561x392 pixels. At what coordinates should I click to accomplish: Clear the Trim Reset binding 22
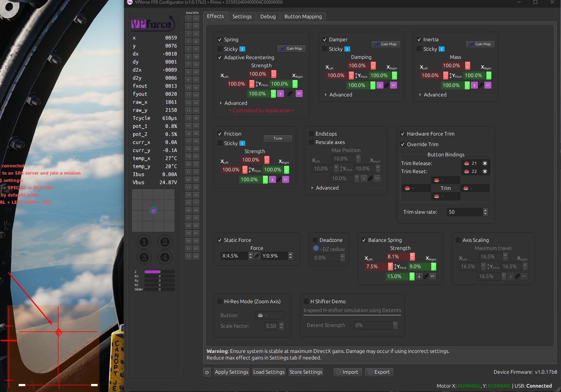coord(485,171)
